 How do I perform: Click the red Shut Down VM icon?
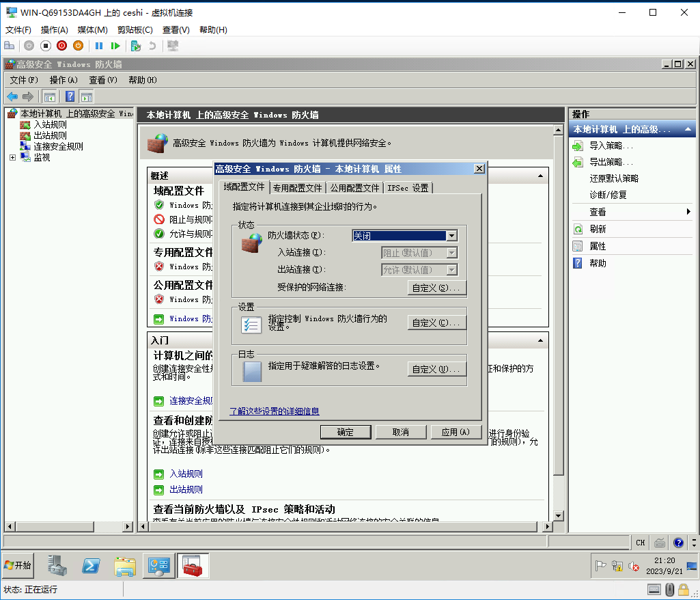[x=62, y=46]
